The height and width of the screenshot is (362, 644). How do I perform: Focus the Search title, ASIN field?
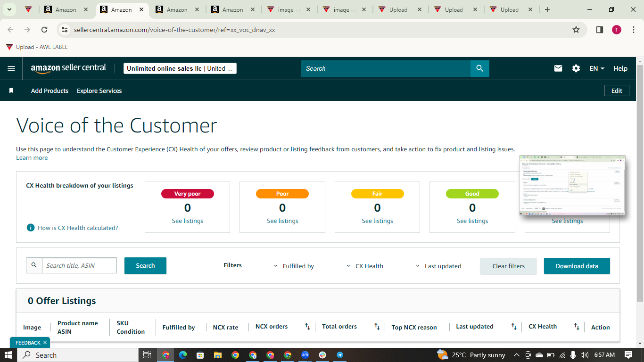79,265
